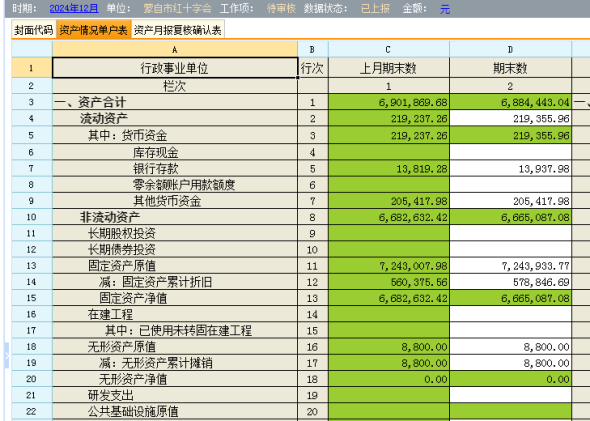
Task: Click the 待审核 work item status
Action: [281, 8]
